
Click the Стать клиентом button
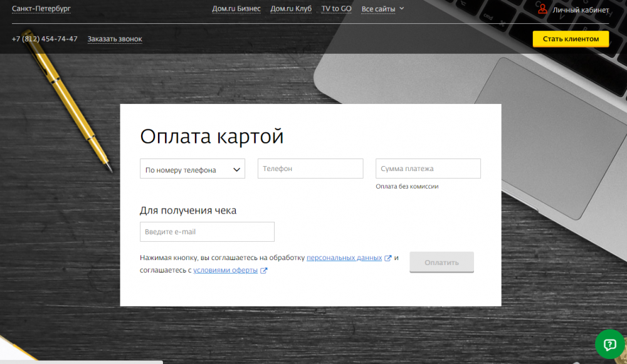tap(571, 39)
